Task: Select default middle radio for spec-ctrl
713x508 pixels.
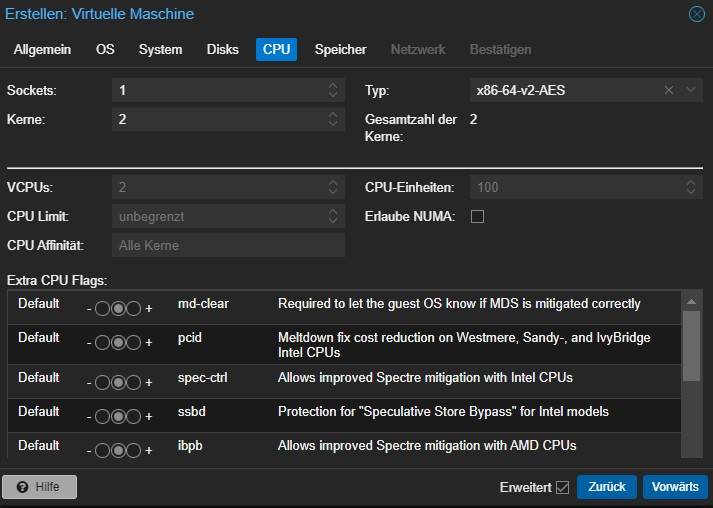Action: tap(118, 380)
